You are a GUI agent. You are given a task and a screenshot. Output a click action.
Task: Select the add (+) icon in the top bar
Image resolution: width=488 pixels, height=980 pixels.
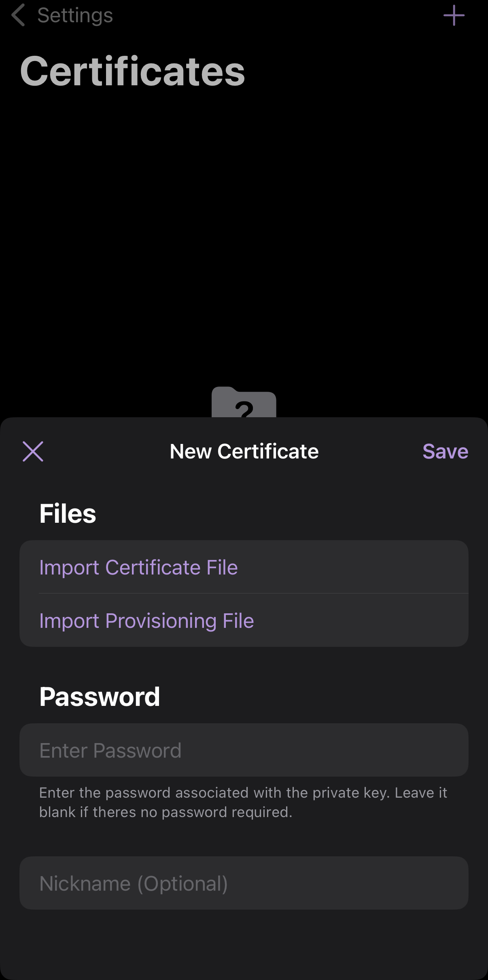pyautogui.click(x=453, y=16)
